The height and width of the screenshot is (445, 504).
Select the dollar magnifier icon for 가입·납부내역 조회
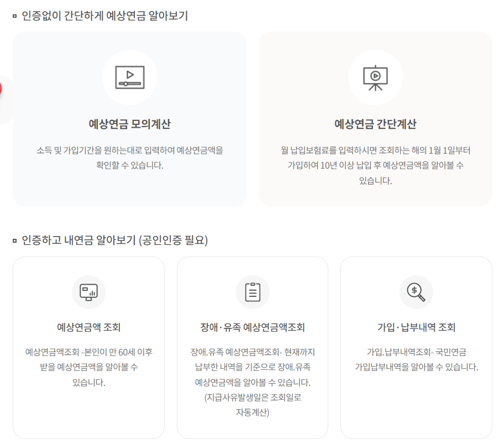coord(416,292)
